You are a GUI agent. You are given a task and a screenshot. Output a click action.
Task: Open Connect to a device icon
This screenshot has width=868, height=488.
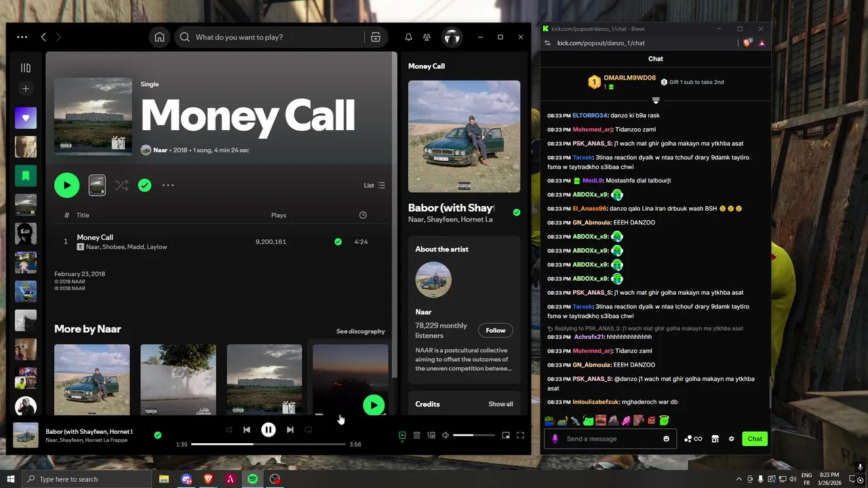(431, 435)
